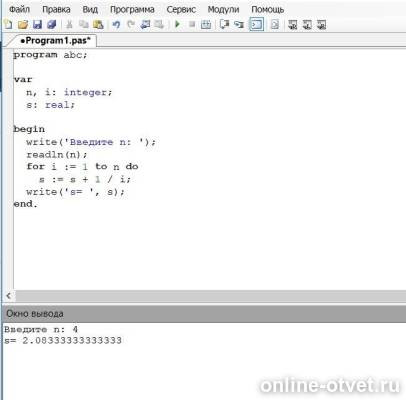Open the Файл menu

click(x=19, y=9)
